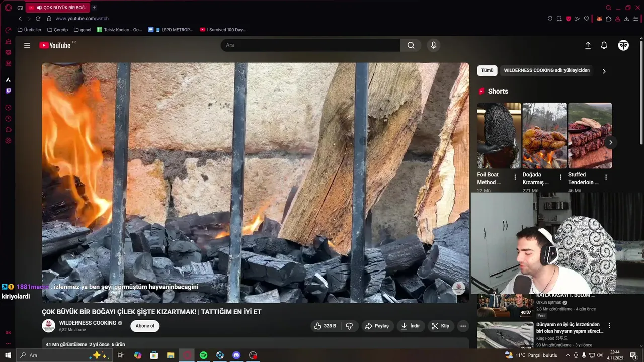Open the extensions cube icon

[608, 19]
